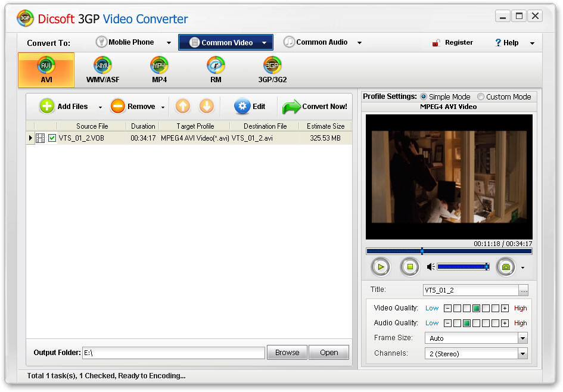
Task: Expand the Add Files dropdown arrow
Action: 100,107
